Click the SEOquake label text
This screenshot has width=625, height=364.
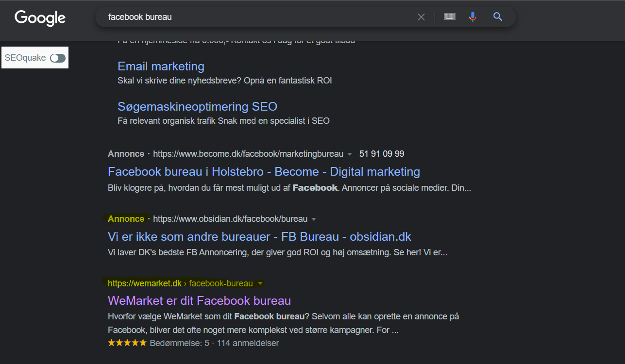point(25,58)
